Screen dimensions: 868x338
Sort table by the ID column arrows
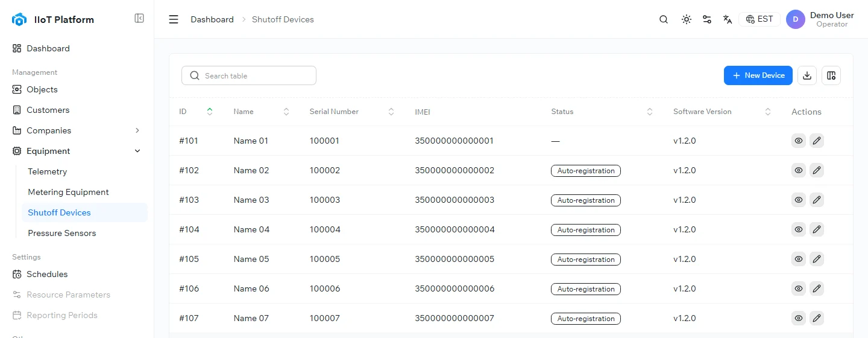tap(210, 112)
